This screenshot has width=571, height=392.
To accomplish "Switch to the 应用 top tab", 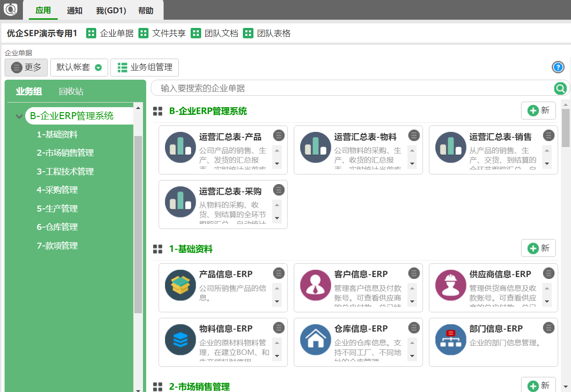I will point(43,10).
